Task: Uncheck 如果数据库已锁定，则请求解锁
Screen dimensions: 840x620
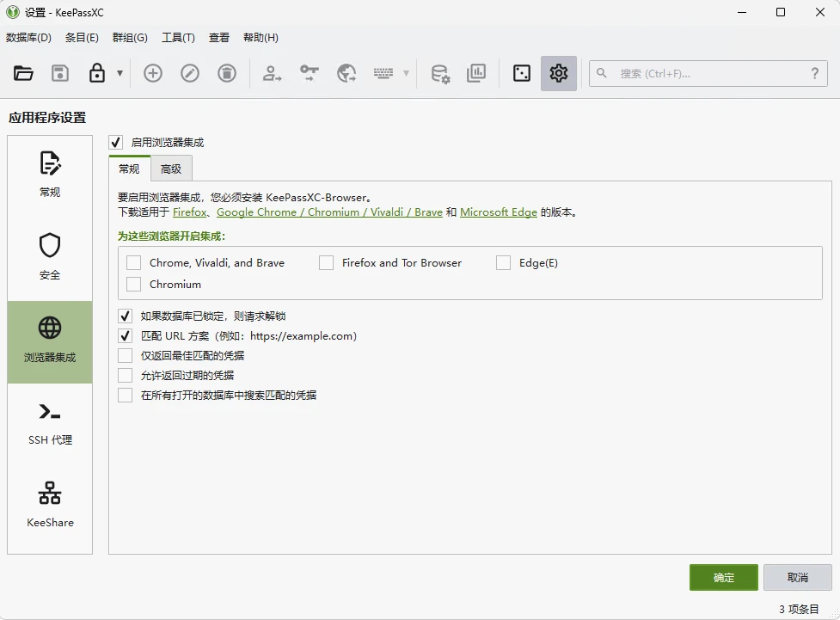Action: [125, 316]
